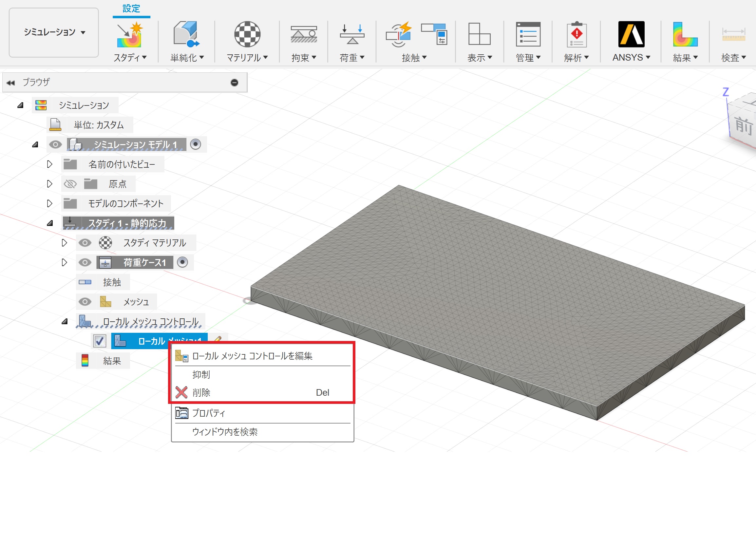Viewport: 756px width, 547px height.
Task: Click the units document icon beside 単位: カスタム
Action: coord(55,125)
